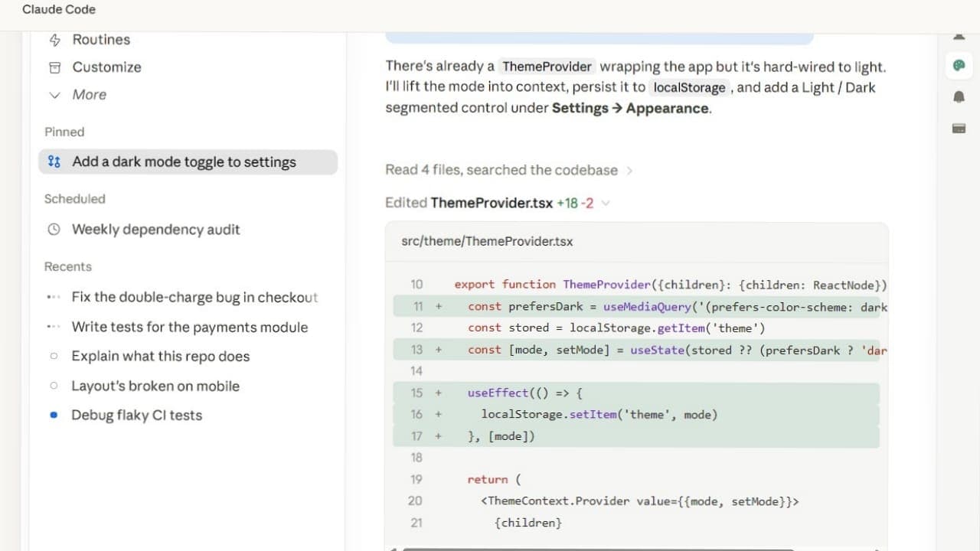Open notifications via the bell icon

coord(959,97)
